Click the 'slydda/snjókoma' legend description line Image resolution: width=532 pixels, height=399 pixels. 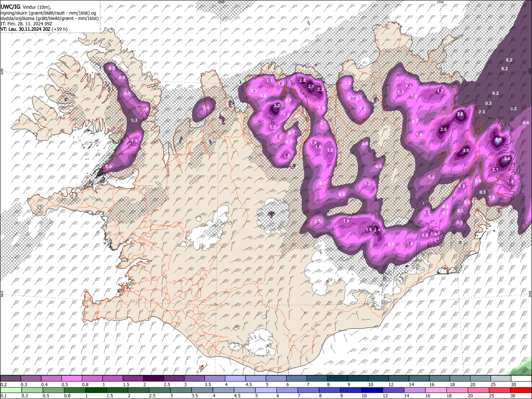pyautogui.click(x=49, y=18)
